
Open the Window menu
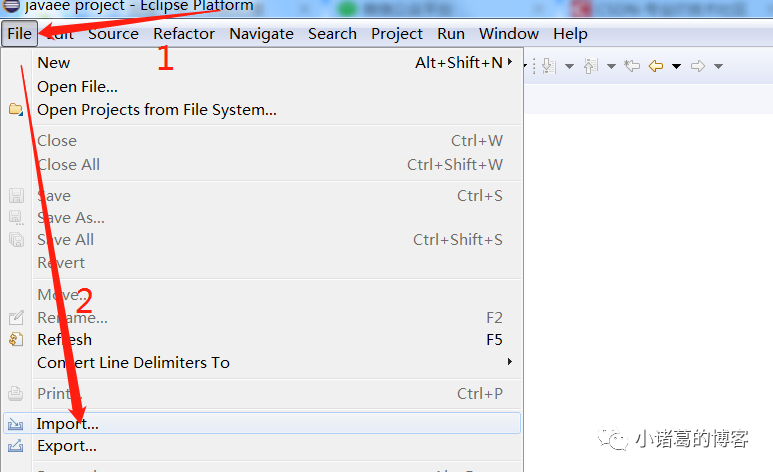point(509,34)
